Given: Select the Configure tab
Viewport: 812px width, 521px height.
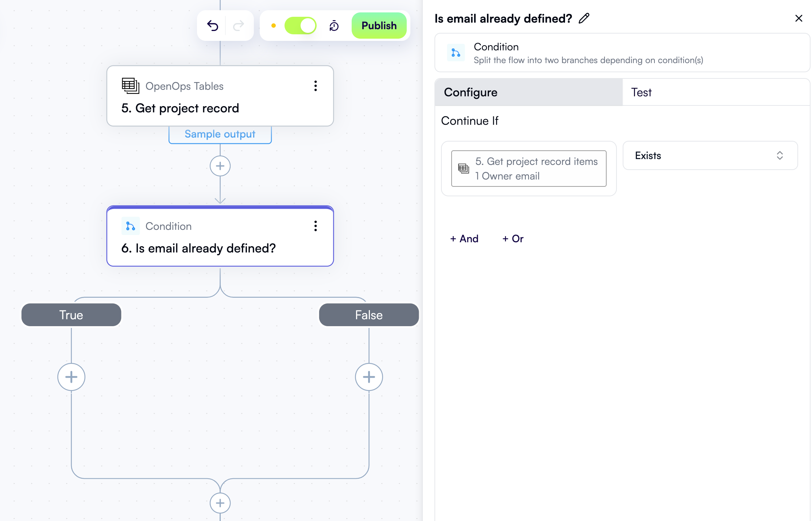Looking at the screenshot, I should pos(471,92).
